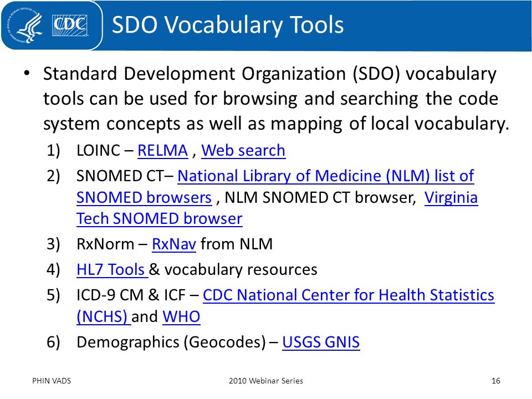
Task: Click slide number 16
Action: [x=495, y=381]
